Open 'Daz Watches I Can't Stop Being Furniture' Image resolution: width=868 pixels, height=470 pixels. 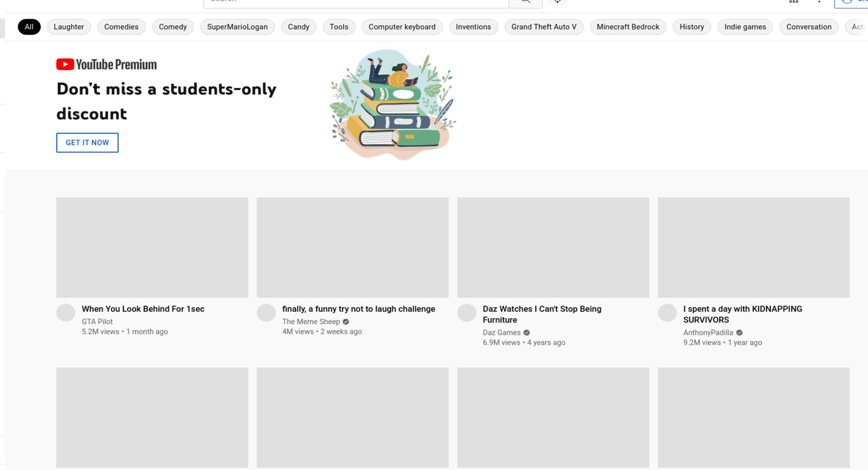point(542,315)
